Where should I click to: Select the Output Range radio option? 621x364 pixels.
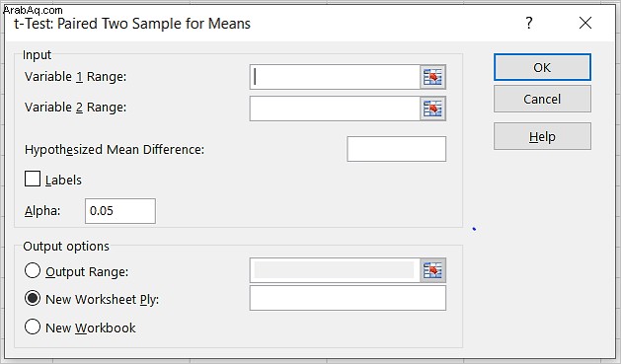coord(33,271)
